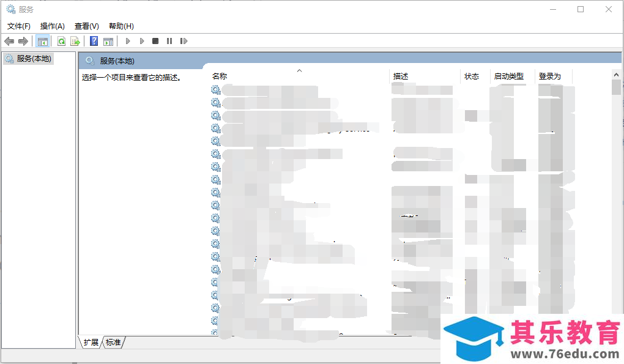Toggle the show/hide console tree icon
Screen dimensions: 624x364
(43, 41)
